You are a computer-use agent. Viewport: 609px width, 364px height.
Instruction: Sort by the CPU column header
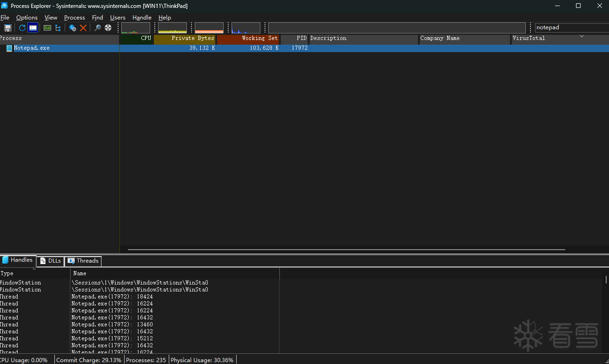tap(137, 39)
